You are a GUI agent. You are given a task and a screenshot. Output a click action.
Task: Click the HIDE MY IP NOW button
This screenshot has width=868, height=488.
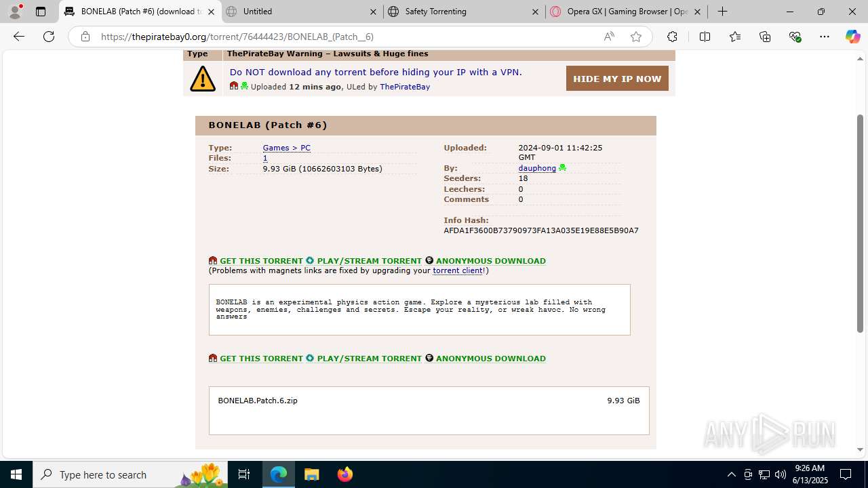coord(617,79)
